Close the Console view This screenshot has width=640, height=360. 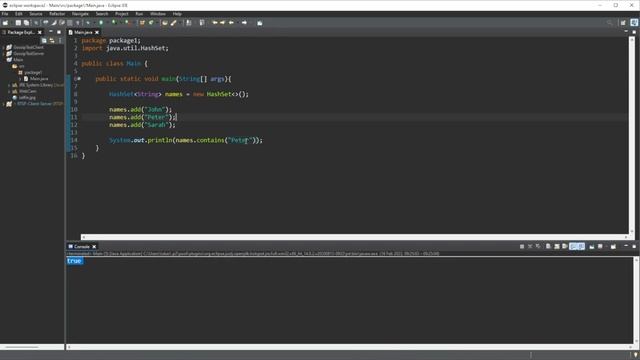(94, 247)
